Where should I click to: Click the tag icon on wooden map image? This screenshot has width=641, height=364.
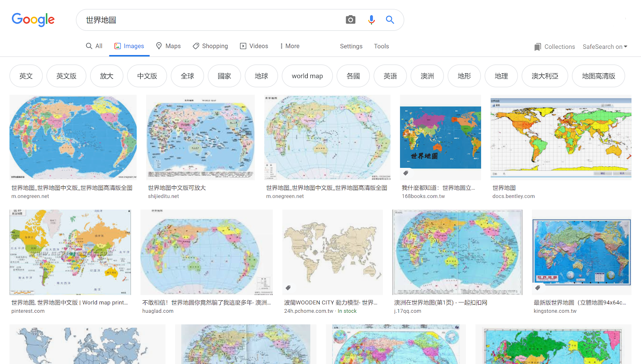(288, 288)
